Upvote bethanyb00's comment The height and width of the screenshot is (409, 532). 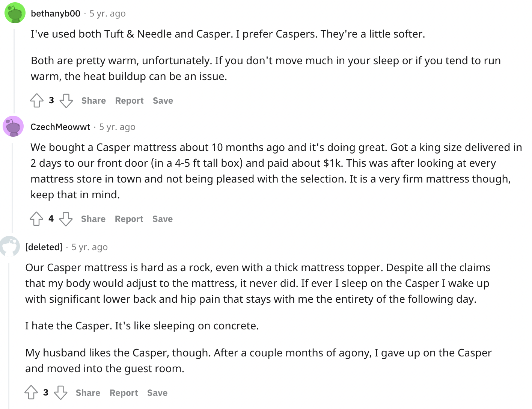tap(37, 101)
